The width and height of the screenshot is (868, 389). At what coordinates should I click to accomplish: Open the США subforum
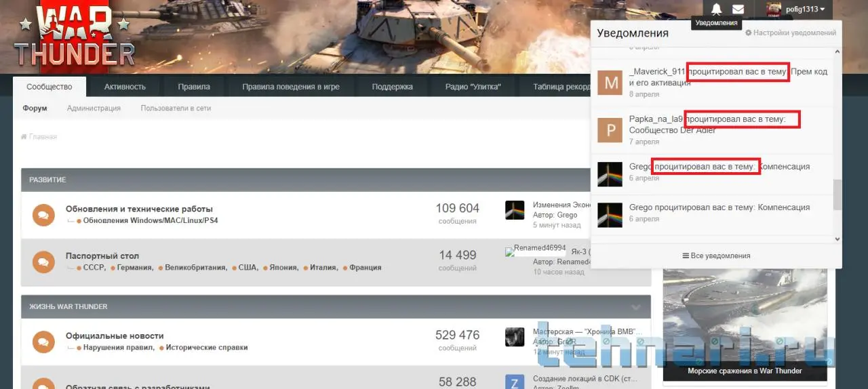click(248, 268)
